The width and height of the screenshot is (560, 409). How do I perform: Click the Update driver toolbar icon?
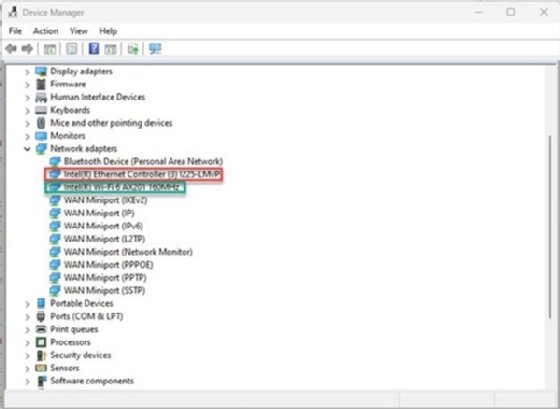coord(133,49)
